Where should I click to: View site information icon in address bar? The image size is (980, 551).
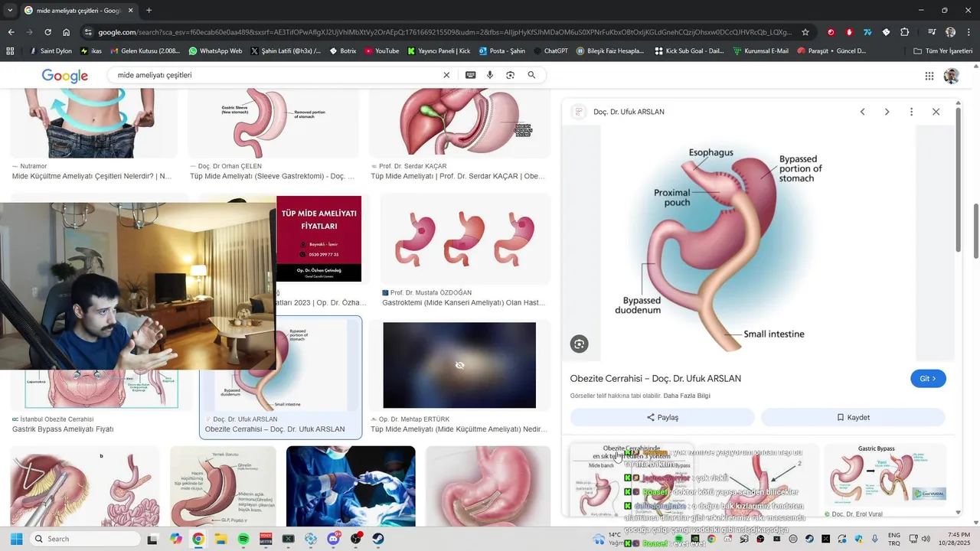(x=88, y=32)
